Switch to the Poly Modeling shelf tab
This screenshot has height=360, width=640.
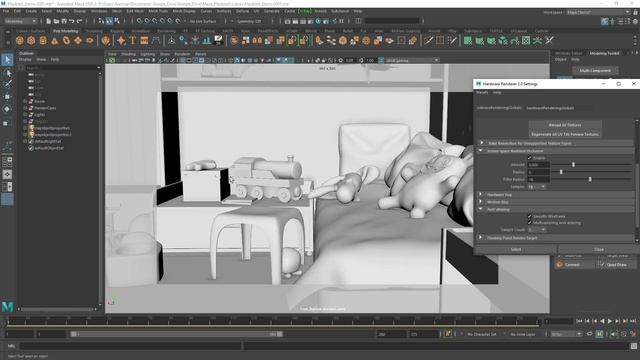[x=65, y=31]
